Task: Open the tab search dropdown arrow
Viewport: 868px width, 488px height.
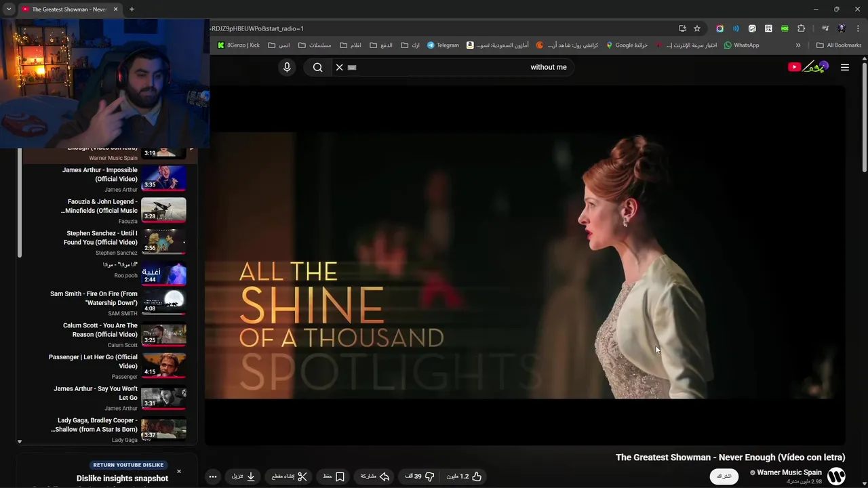Action: pos(8,9)
